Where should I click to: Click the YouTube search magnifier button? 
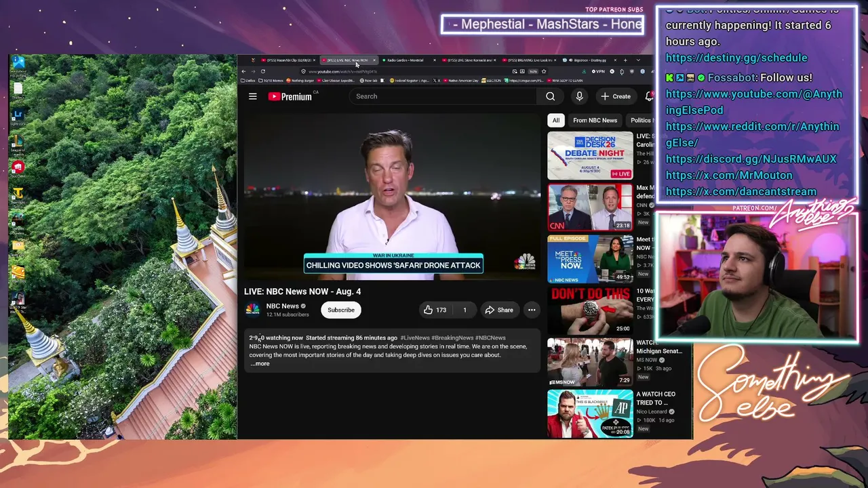[x=550, y=96]
